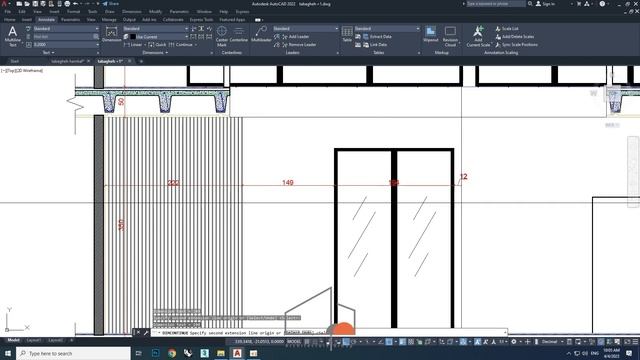This screenshot has height=360, width=640.
Task: Click the command line customize wrench icon
Action: (x=146, y=333)
